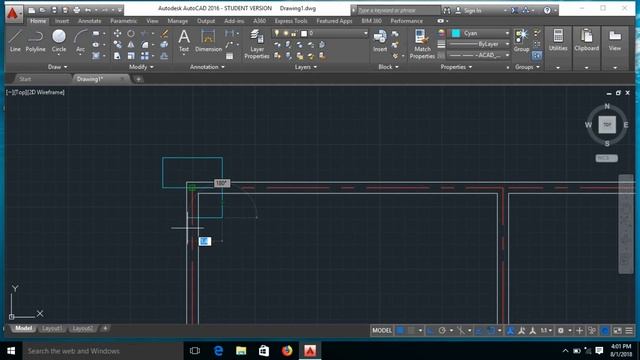Switch to the Output ribbon tab
This screenshot has height=360, width=640.
(x=206, y=21)
